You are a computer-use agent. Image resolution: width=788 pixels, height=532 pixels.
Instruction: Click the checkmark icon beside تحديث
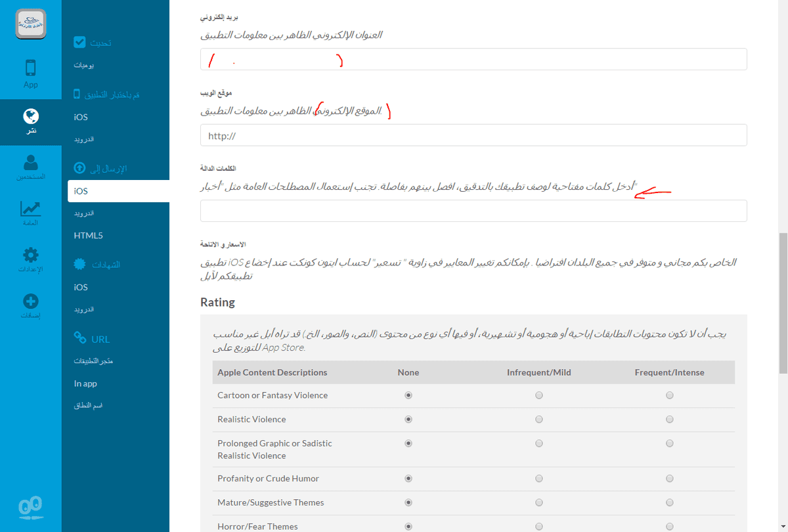[x=79, y=43]
